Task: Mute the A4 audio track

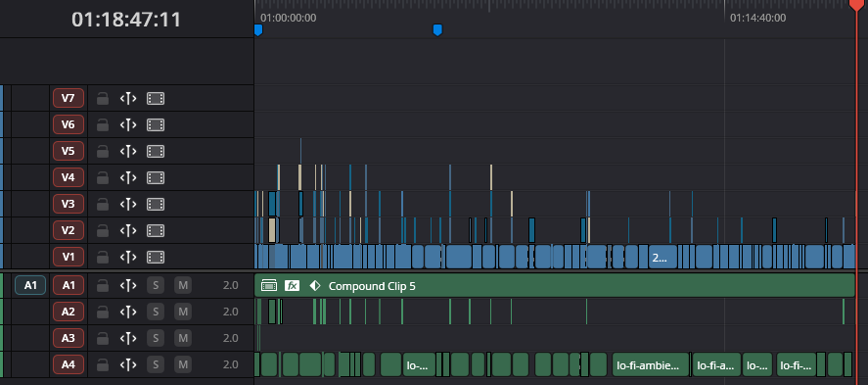Action: (x=183, y=364)
